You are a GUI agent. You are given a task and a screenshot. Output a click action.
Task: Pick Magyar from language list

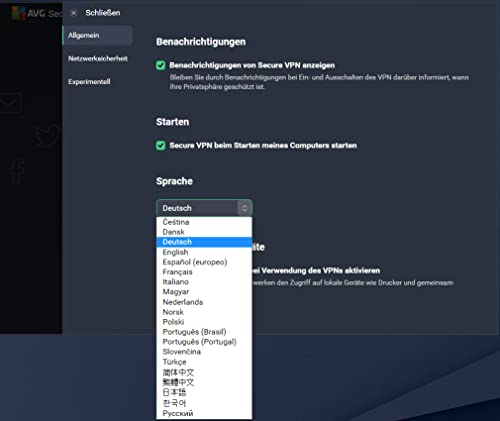(x=204, y=292)
